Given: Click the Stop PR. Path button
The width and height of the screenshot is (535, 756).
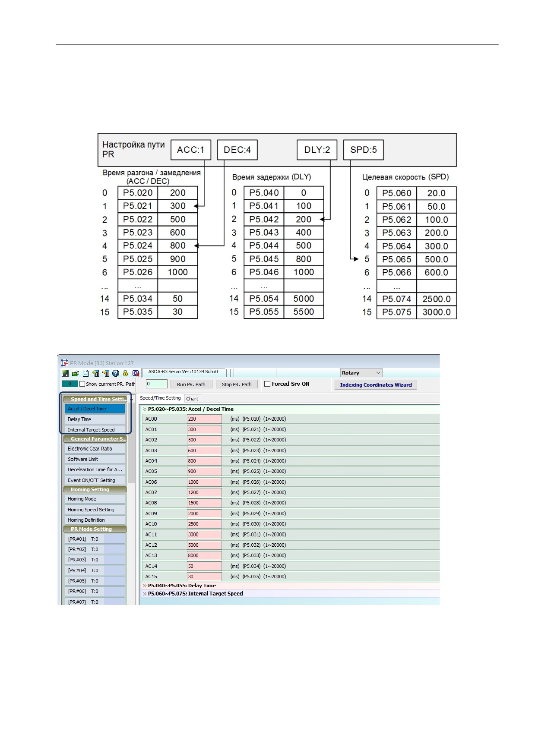Looking at the screenshot, I should tap(237, 384).
